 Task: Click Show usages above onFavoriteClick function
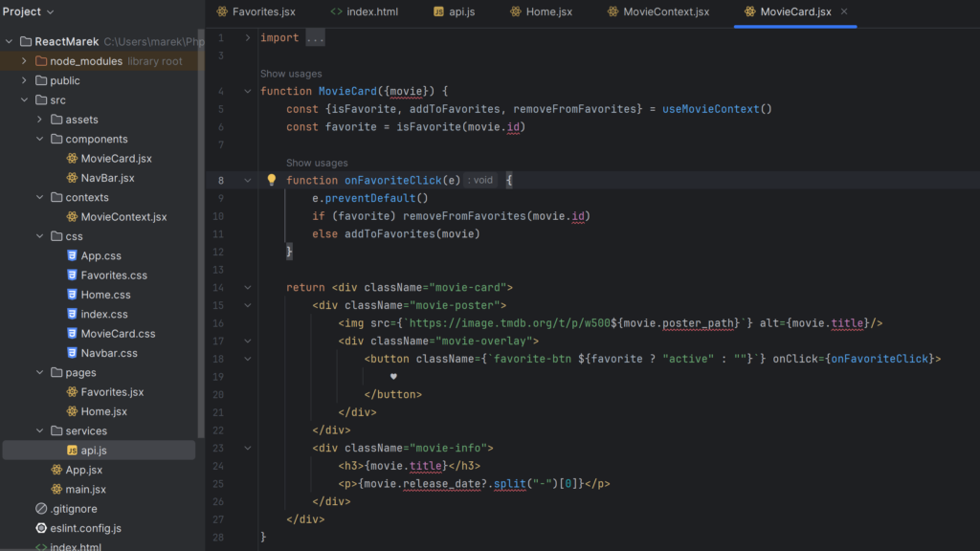tap(317, 163)
